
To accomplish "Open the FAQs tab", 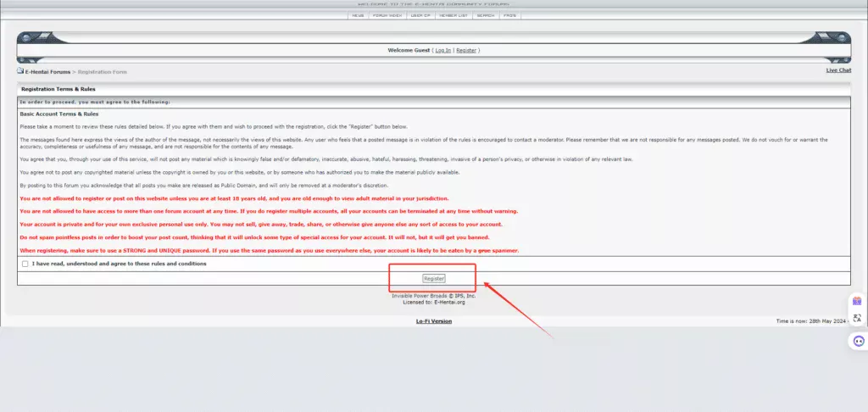I will click(510, 15).
